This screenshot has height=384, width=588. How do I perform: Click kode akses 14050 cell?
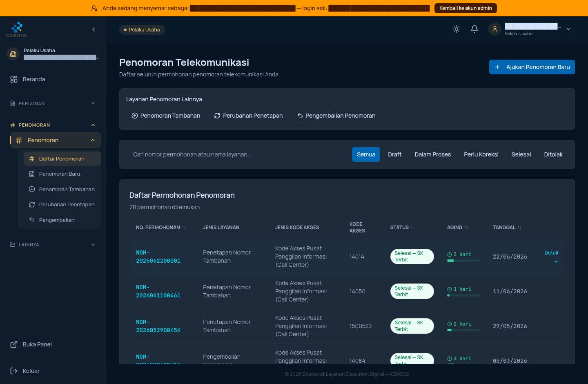(x=357, y=291)
